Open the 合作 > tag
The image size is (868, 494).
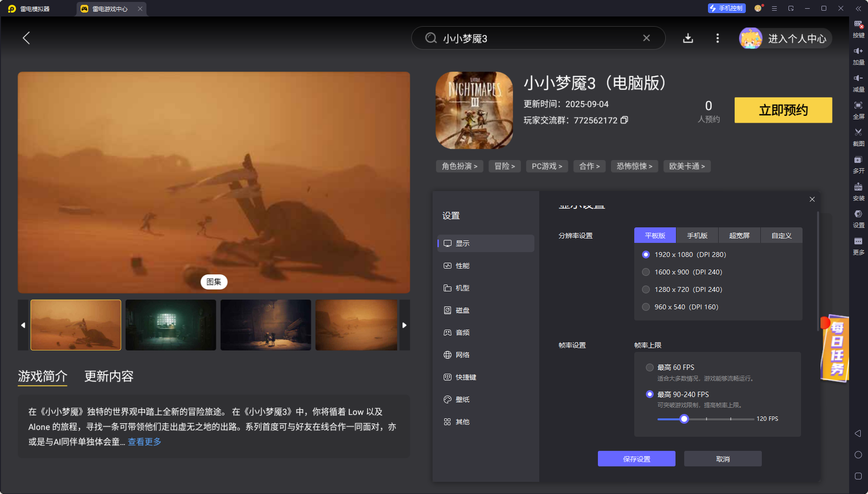(x=590, y=166)
